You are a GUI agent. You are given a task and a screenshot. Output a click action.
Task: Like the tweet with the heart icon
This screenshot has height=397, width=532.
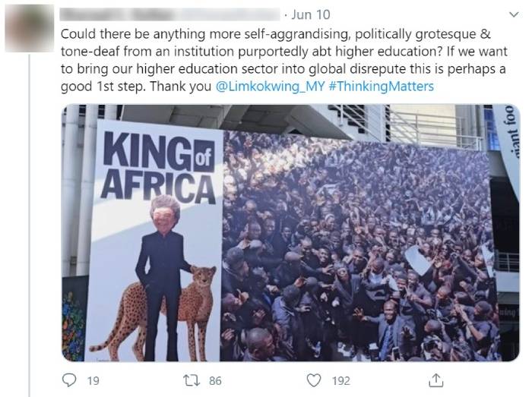(x=312, y=380)
